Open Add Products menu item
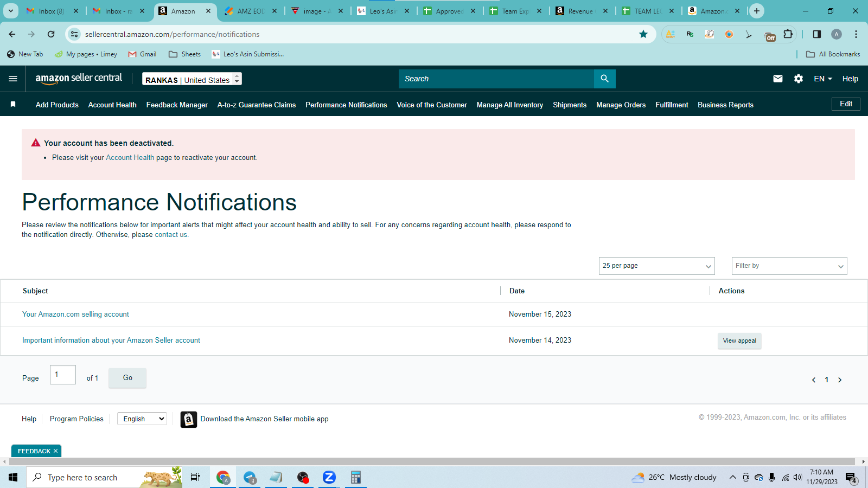Image resolution: width=868 pixels, height=488 pixels. coord(57,105)
